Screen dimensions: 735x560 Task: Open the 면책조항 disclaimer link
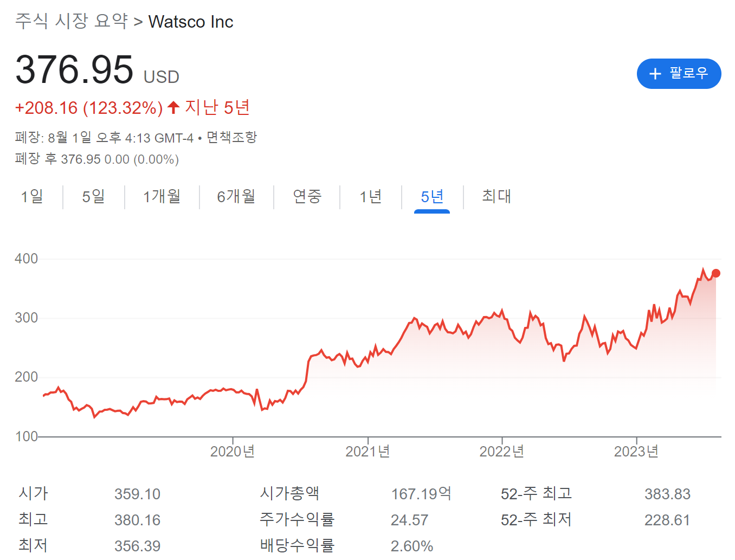tap(231, 138)
